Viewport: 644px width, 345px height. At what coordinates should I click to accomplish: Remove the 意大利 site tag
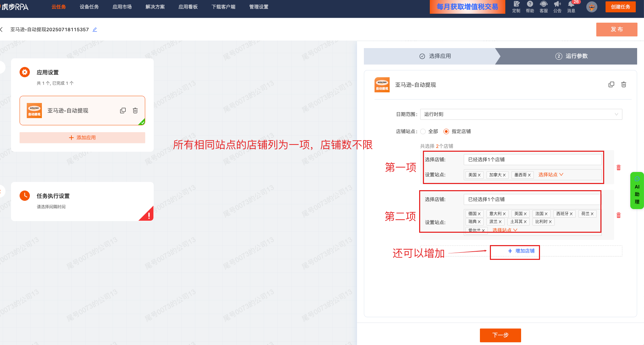(504, 214)
